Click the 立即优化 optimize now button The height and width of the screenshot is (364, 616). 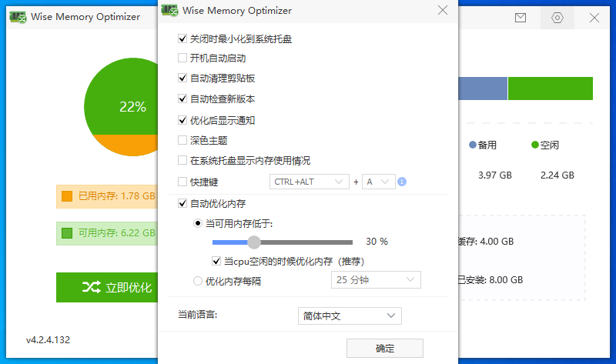pos(107,288)
